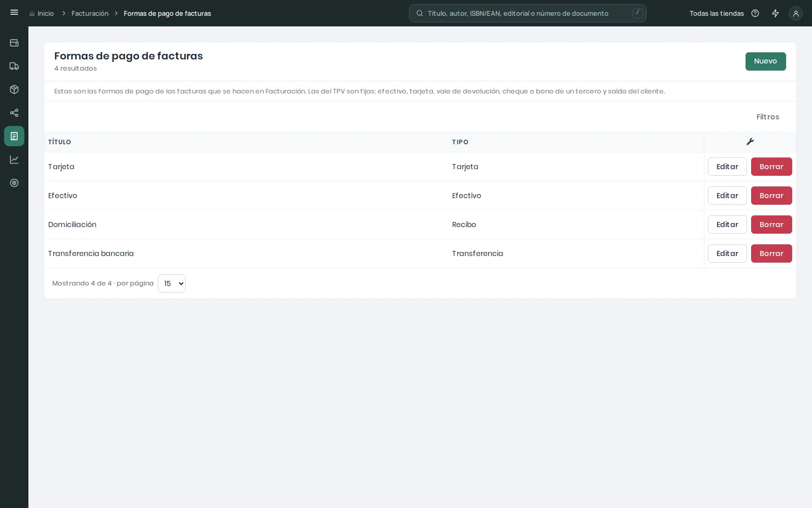Open the line chart statistics sidebar icon
Screen dimensions: 812x508
14,160
